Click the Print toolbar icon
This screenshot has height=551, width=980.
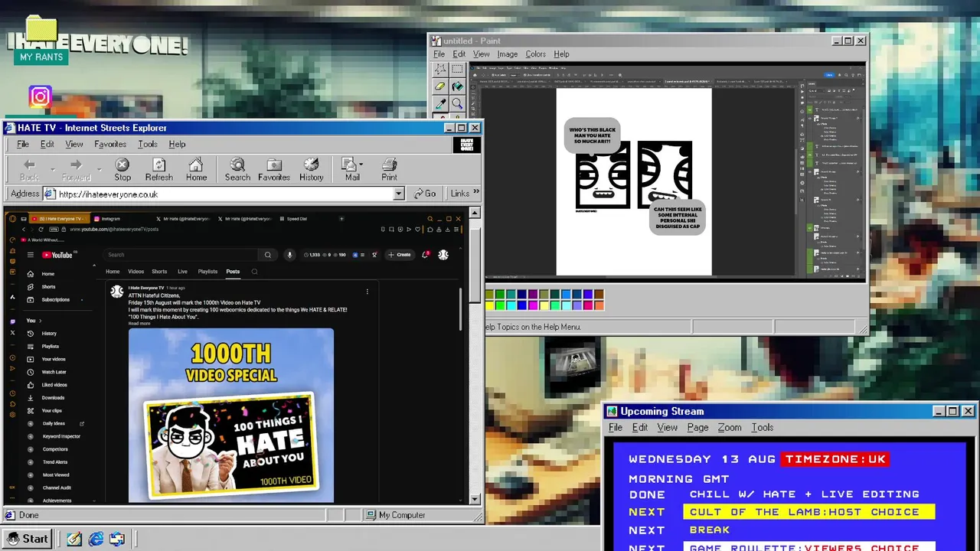click(x=389, y=169)
